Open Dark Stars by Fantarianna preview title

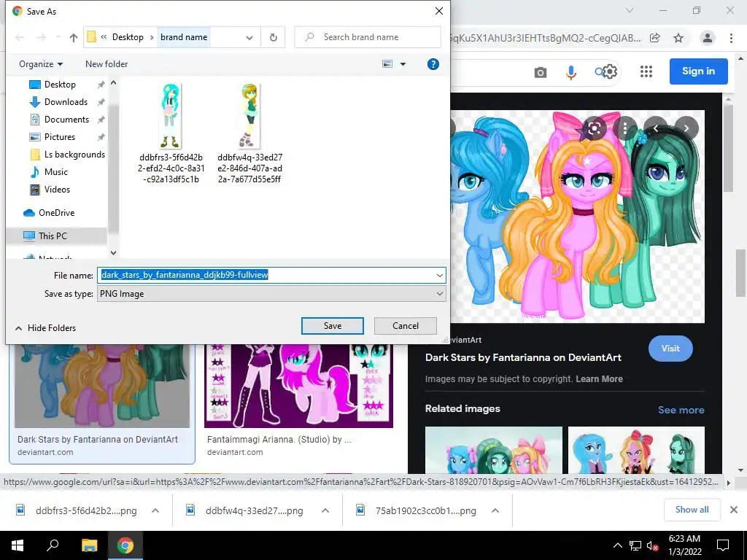coord(523,357)
